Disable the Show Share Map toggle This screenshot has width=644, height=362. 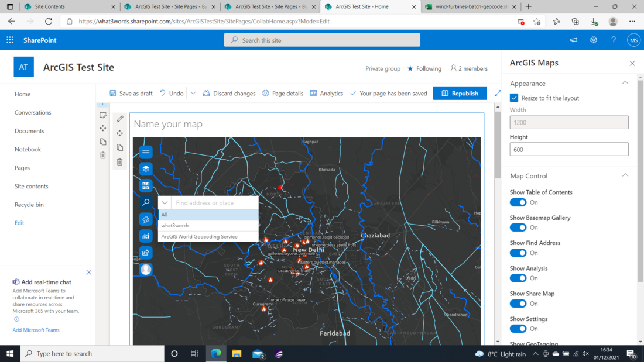pyautogui.click(x=518, y=304)
